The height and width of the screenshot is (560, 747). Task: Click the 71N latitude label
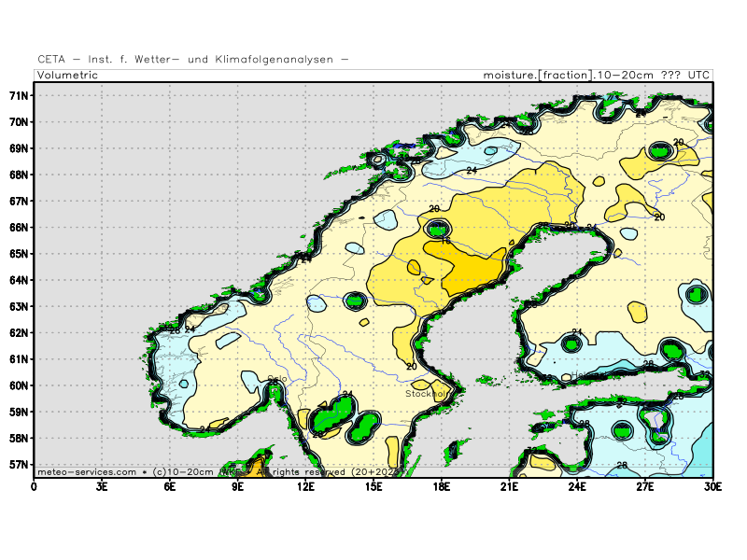click(19, 96)
